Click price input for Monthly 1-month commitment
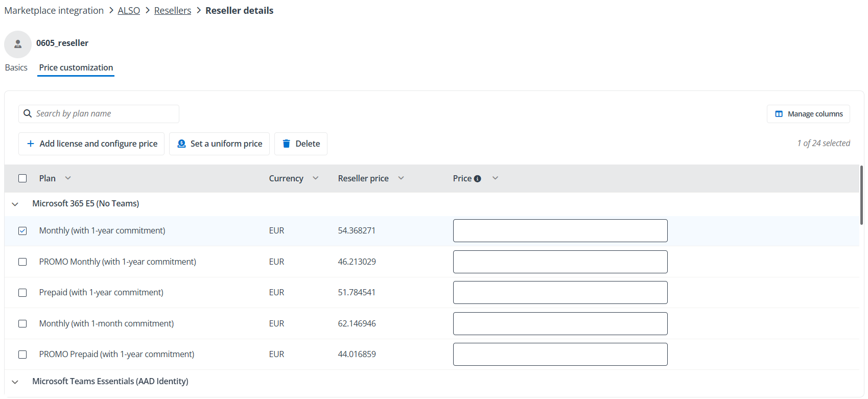Viewport: 868px width, 399px height. [x=560, y=323]
